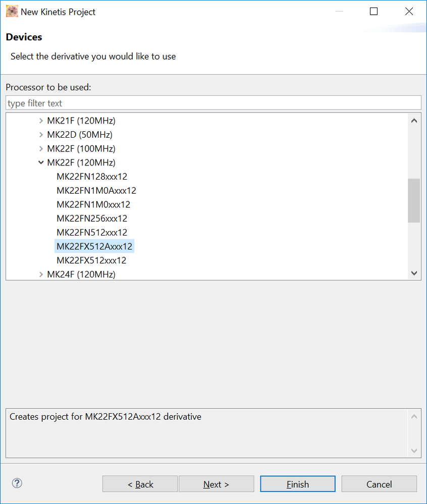This screenshot has width=427, height=504.
Task: Select MK22FN256xxx12 derivative
Action: [92, 218]
